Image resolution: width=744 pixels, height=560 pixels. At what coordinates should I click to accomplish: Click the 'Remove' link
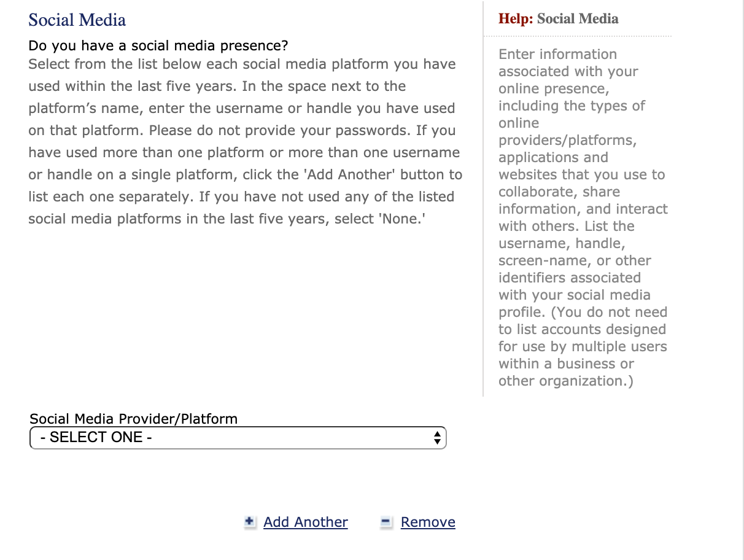click(428, 522)
